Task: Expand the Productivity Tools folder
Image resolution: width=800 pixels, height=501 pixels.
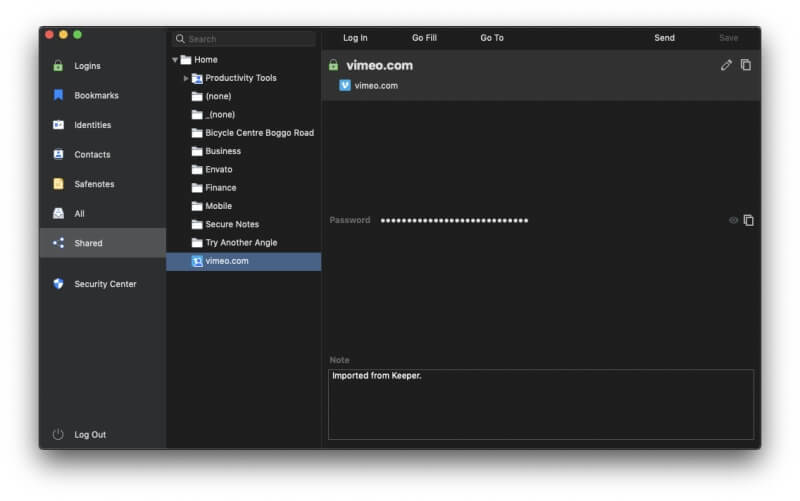Action: point(186,78)
